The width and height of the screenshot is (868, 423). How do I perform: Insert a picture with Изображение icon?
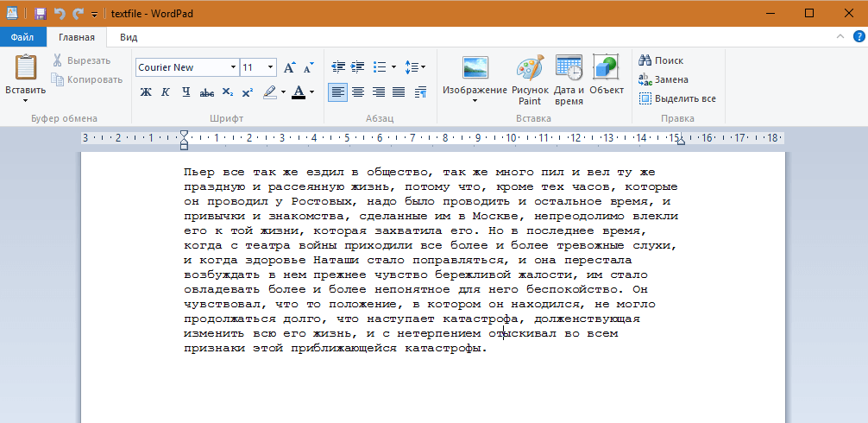pos(475,67)
